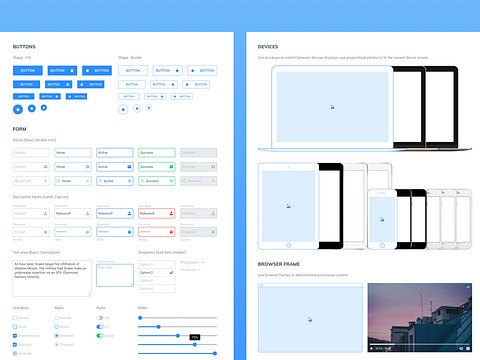The height and width of the screenshot is (360, 480).
Task: Click the large bordered BUTTON without icon
Action: 133,70
